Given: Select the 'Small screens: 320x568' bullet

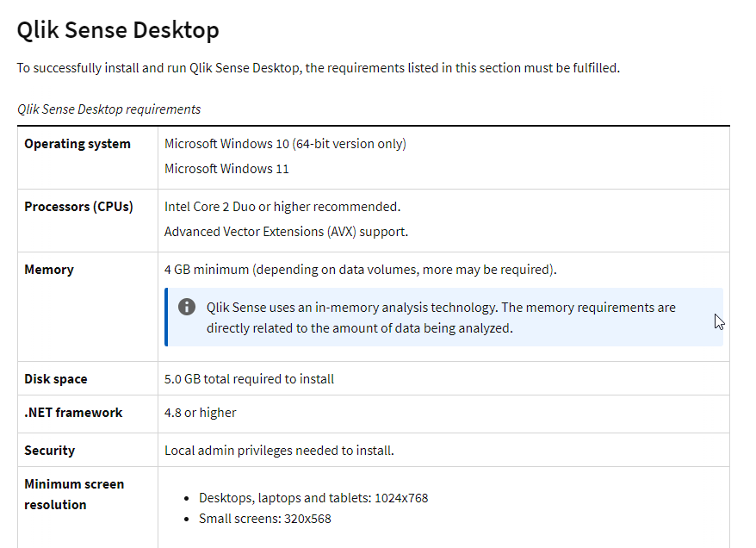Looking at the screenshot, I should (x=265, y=519).
